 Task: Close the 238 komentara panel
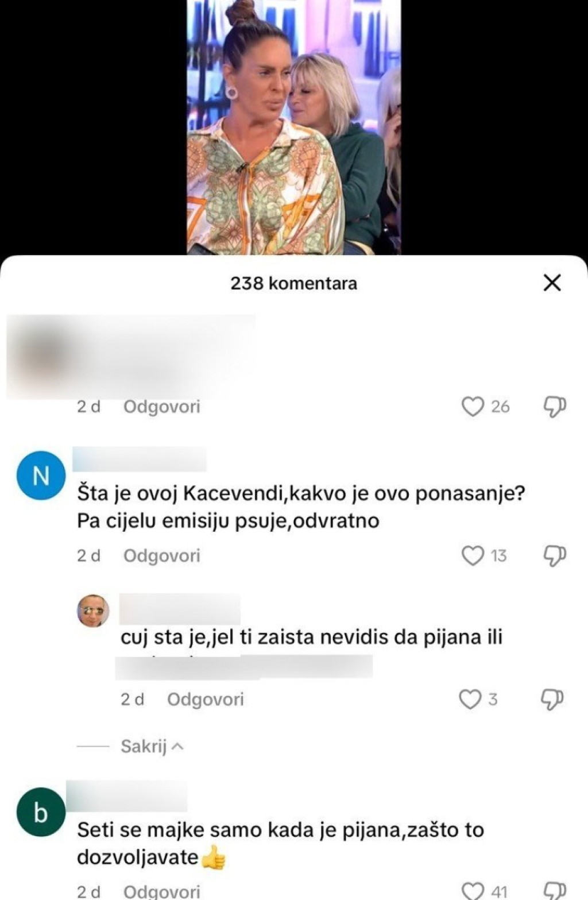(552, 283)
